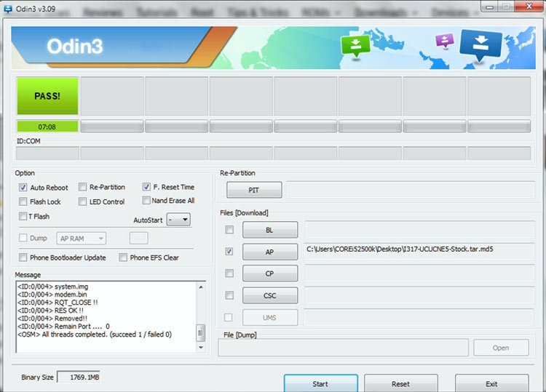Click the green PASS! status box
This screenshot has height=392, width=546.
(x=47, y=96)
